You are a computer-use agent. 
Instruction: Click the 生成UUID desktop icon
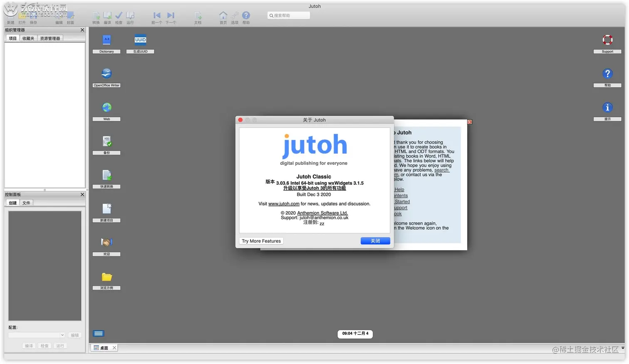[x=141, y=44]
